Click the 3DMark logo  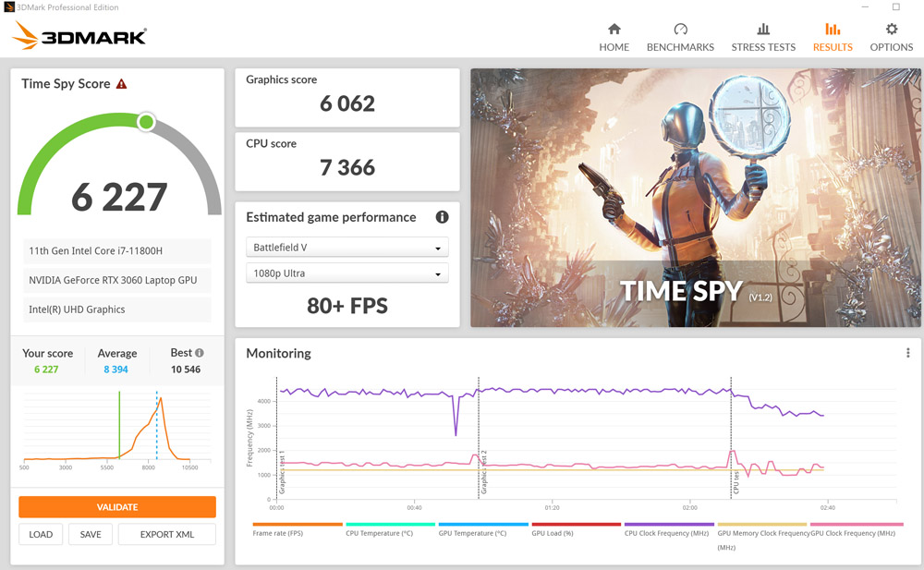(79, 35)
